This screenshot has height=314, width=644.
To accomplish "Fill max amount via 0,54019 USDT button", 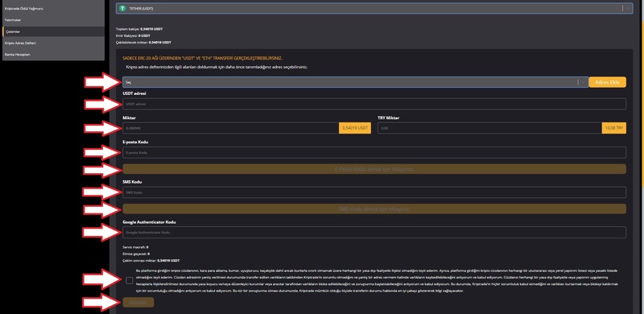I will [355, 128].
